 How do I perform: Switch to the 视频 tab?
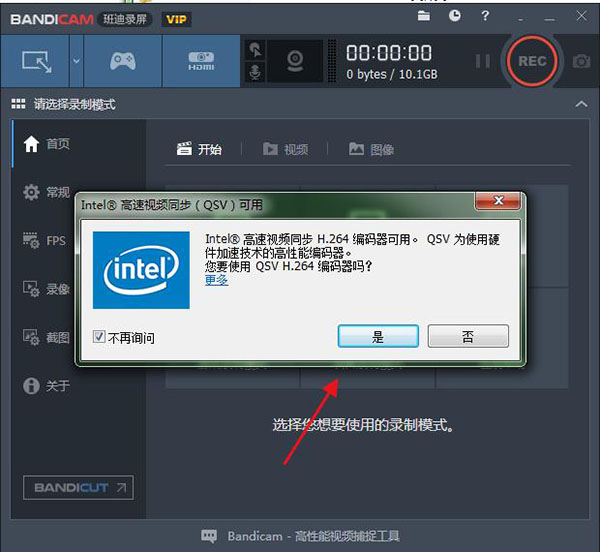pos(285,149)
